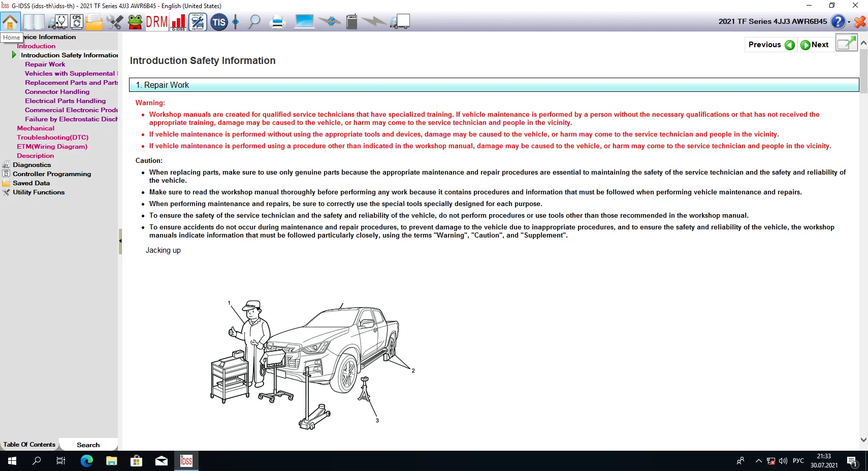Open the Saved Data folder toolbar icon
868x471 pixels.
click(94, 22)
